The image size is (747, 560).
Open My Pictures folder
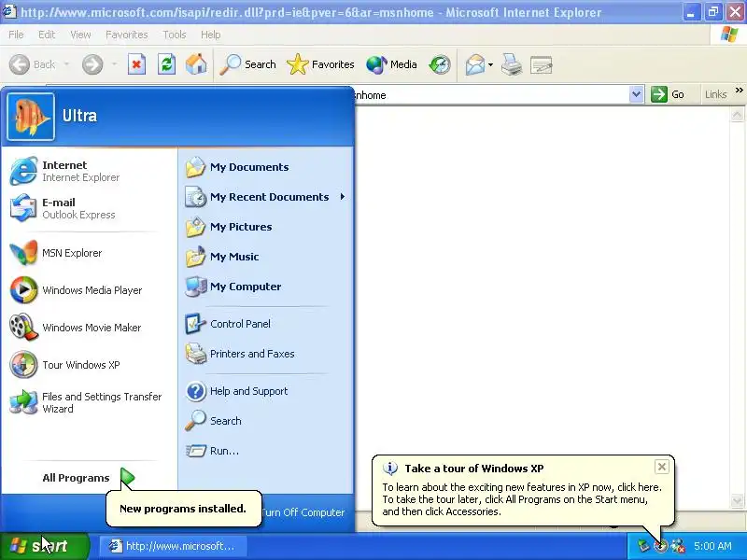[266, 227]
